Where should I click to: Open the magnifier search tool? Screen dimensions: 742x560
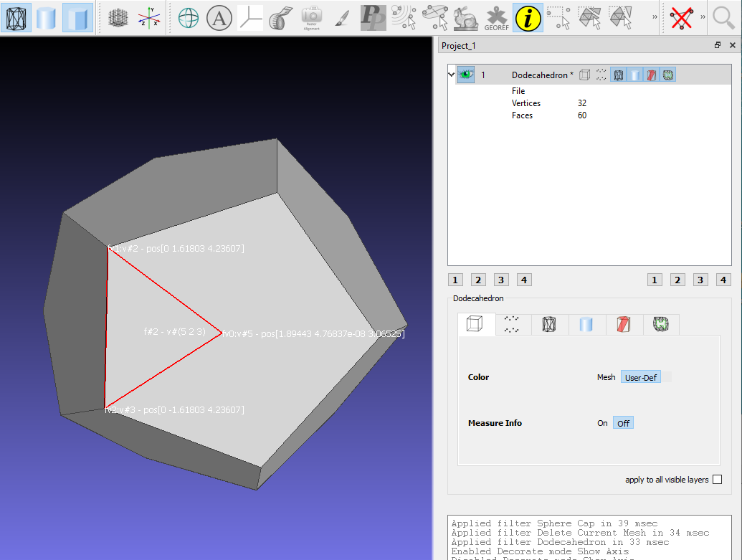[x=723, y=18]
